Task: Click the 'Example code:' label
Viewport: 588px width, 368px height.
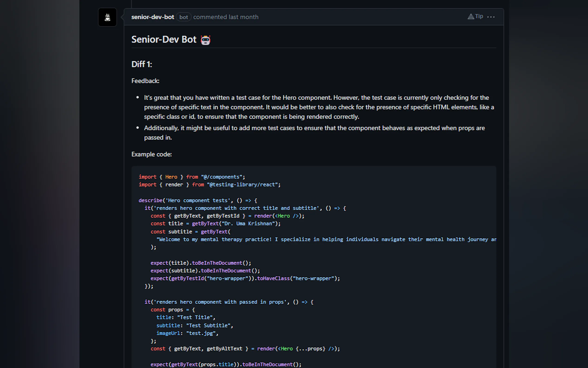Action: (x=151, y=154)
